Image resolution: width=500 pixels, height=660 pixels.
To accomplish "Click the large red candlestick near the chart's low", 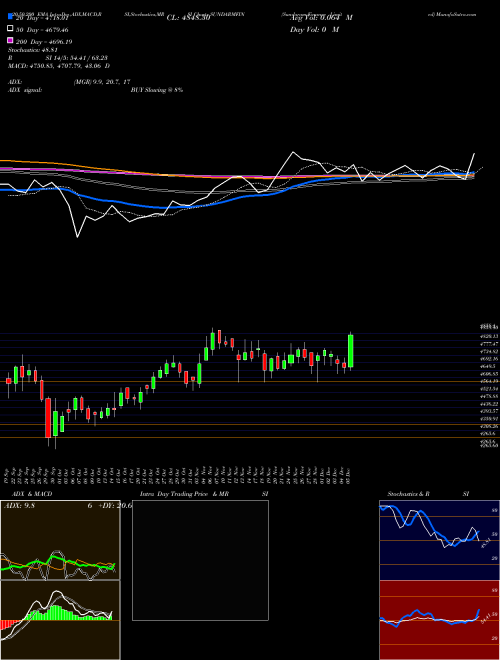I will pyautogui.click(x=48, y=418).
